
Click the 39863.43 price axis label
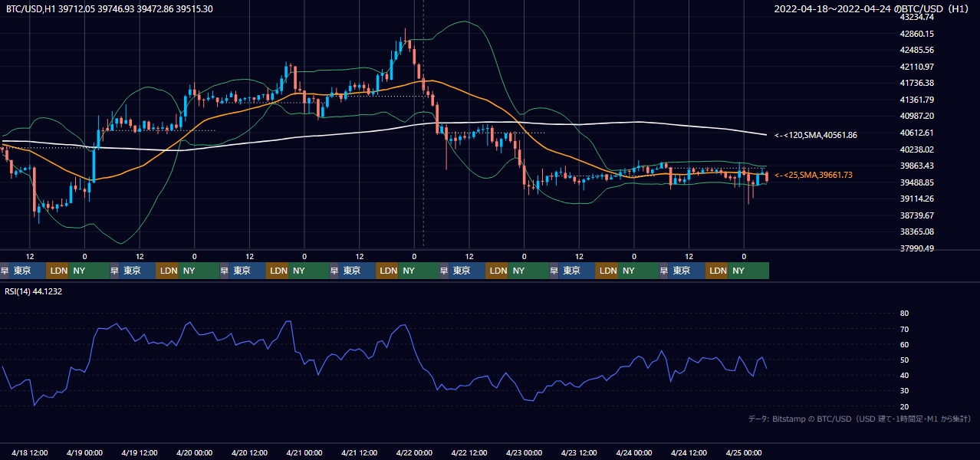click(x=917, y=166)
